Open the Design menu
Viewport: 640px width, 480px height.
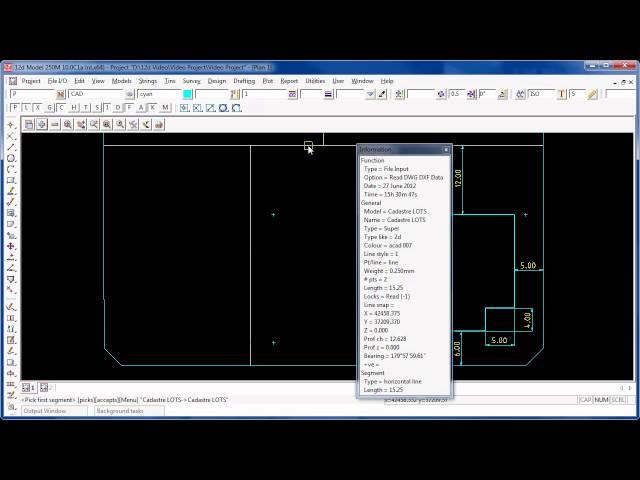point(217,81)
